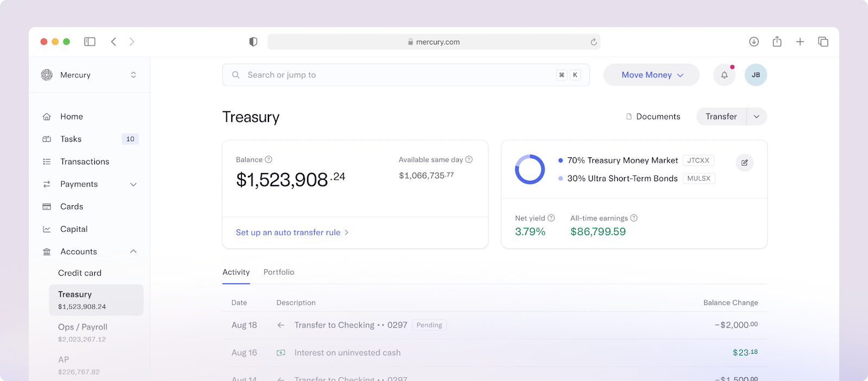
Task: Click the Date column header
Action: (239, 303)
